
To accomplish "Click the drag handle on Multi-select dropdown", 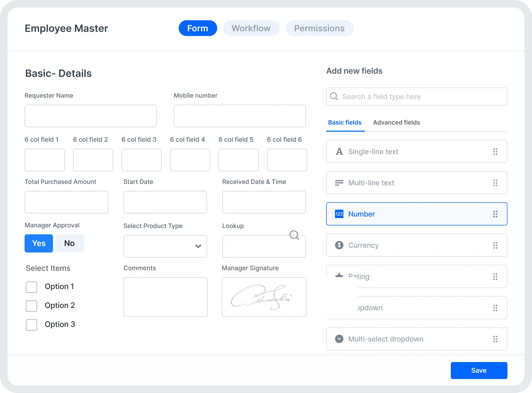I will point(495,339).
